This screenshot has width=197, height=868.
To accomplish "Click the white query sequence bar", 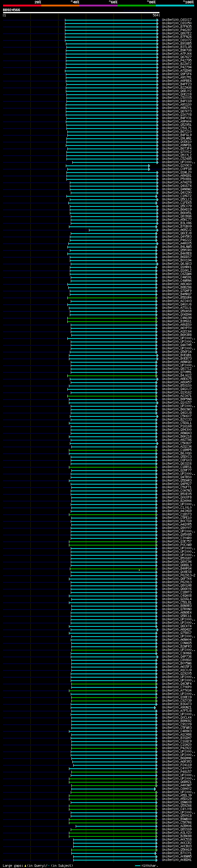I will pos(81,13).
